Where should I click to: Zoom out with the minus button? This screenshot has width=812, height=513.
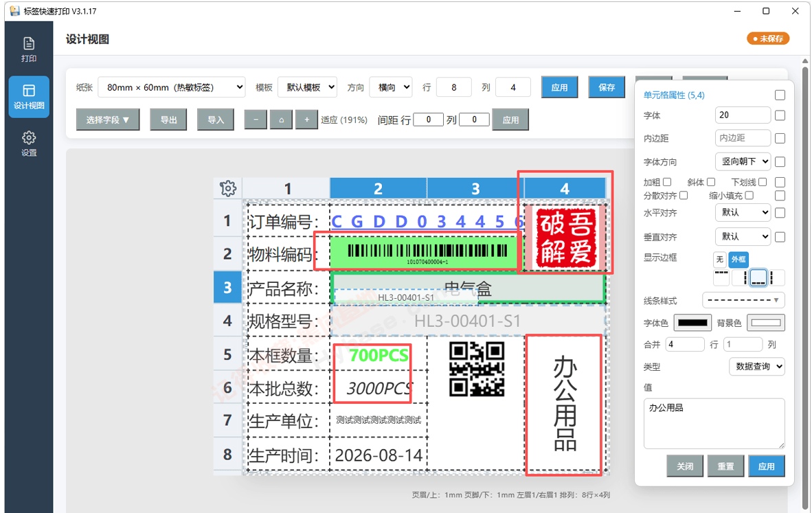(256, 119)
